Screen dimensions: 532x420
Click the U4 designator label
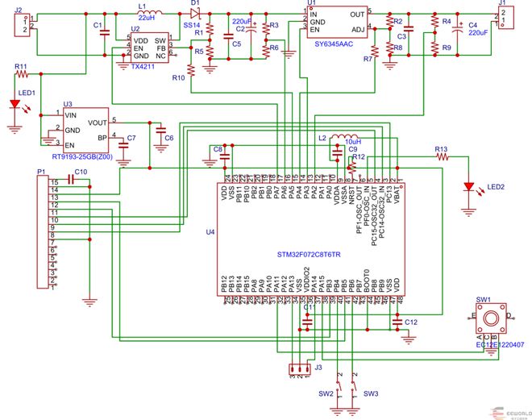[210, 232]
